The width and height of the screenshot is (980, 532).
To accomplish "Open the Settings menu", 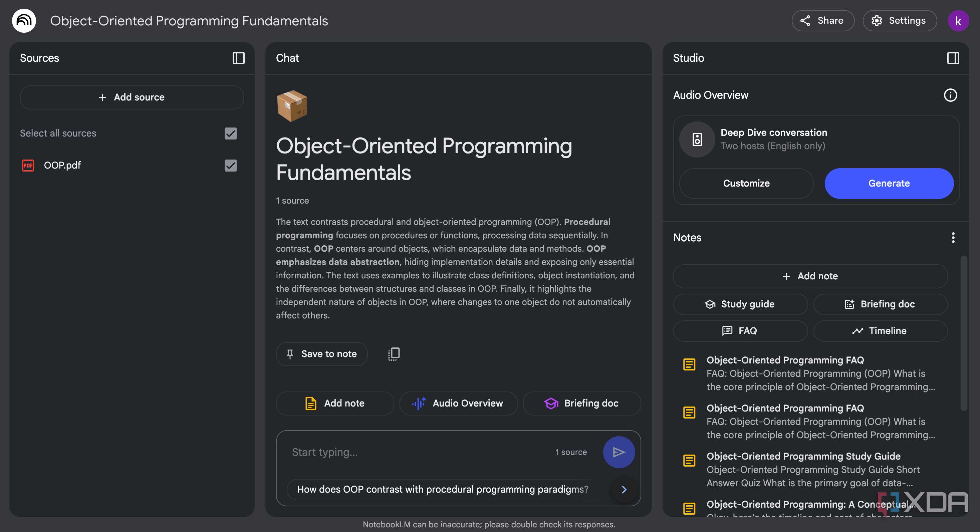I will click(x=899, y=21).
